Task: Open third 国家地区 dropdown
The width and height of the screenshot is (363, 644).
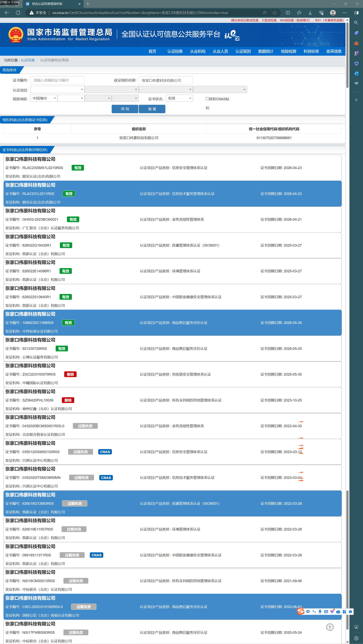Action: [98, 98]
